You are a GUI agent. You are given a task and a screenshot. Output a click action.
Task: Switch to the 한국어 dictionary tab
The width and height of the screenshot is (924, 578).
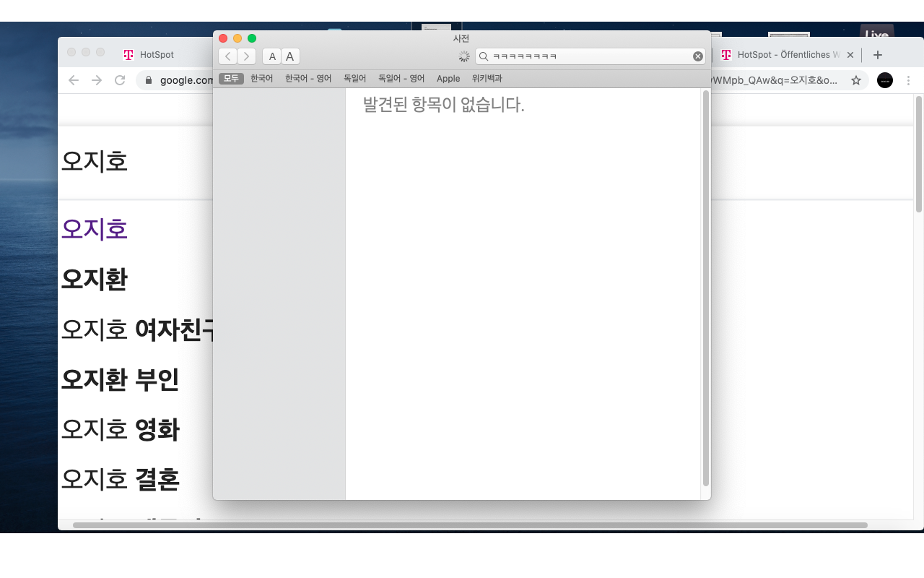point(262,79)
